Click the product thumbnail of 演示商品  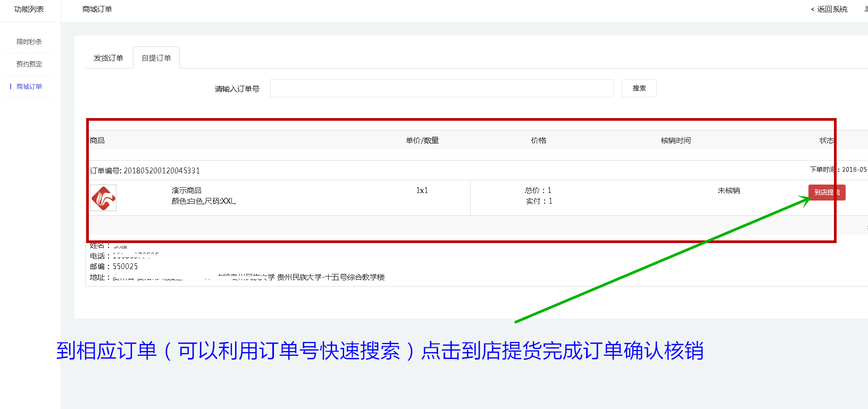click(x=103, y=198)
